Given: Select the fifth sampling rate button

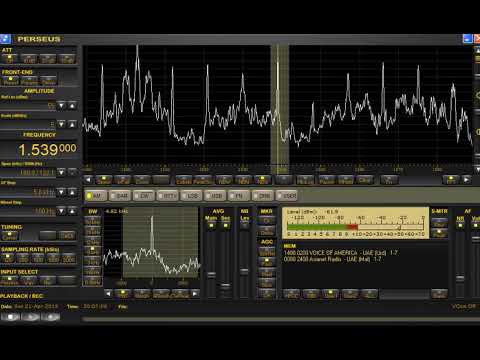Looking at the screenshot, I should tap(69, 259).
